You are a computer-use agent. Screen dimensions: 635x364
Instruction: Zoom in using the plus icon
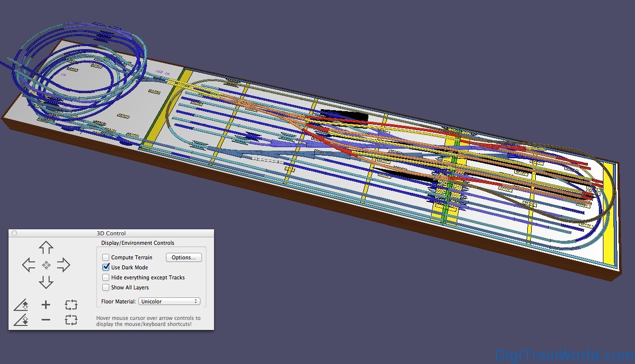tap(46, 304)
